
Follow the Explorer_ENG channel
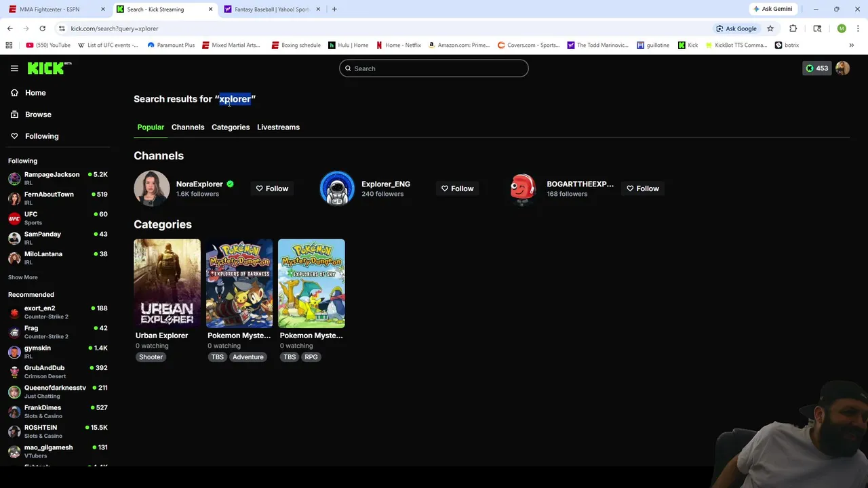[458, 188]
